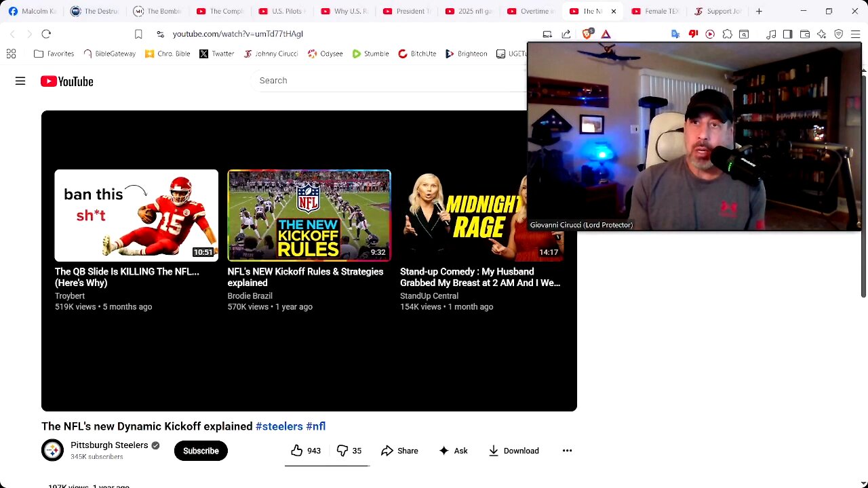Screen dimensions: 868x488
Task: Like the video with thumbs-up 943
Action: (x=306, y=451)
